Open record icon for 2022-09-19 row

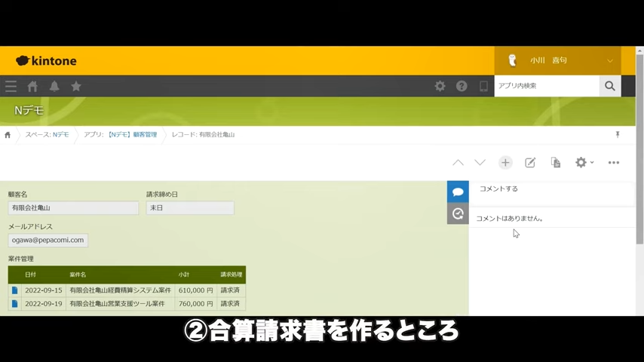coord(15,304)
